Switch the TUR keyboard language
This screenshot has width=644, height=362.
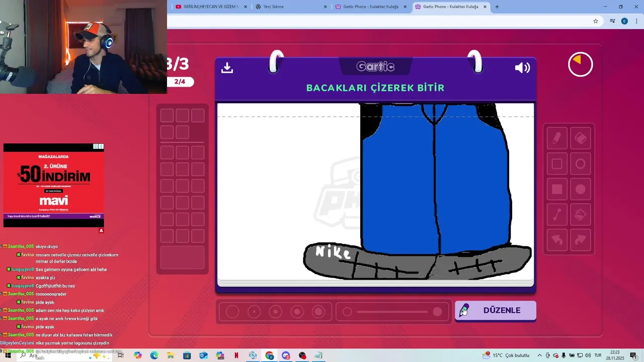(599, 355)
